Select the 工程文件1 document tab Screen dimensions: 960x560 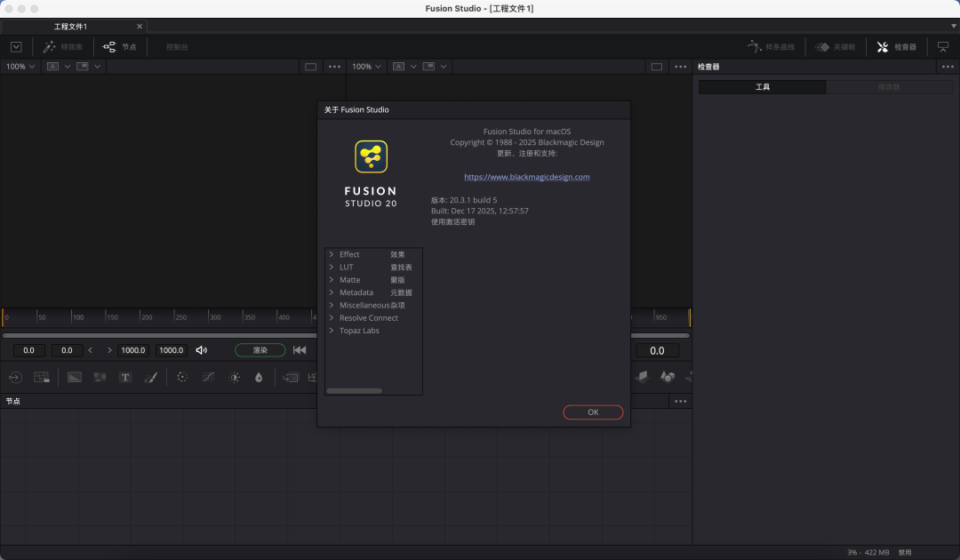pyautogui.click(x=71, y=27)
